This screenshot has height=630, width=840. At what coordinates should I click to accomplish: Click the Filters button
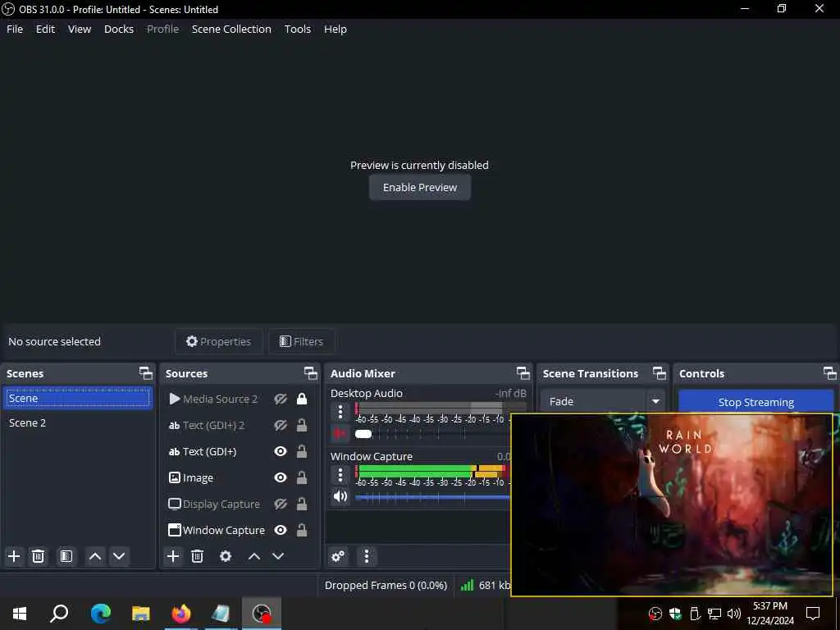click(x=302, y=341)
